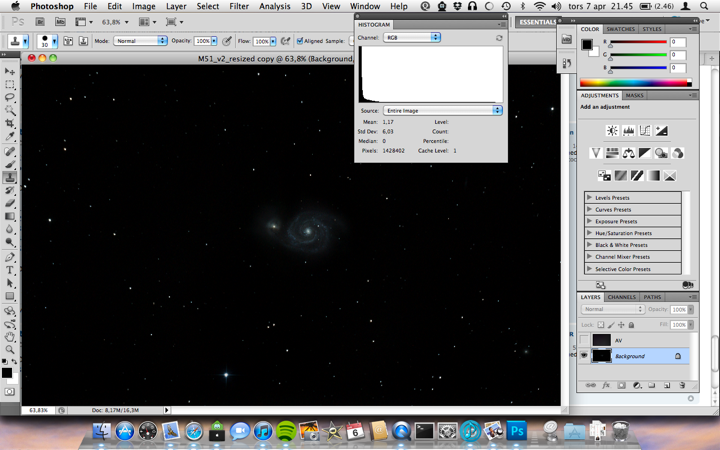Viewport: 720px width, 450px height.
Task: Open Spotify from the Dock
Action: [286, 431]
